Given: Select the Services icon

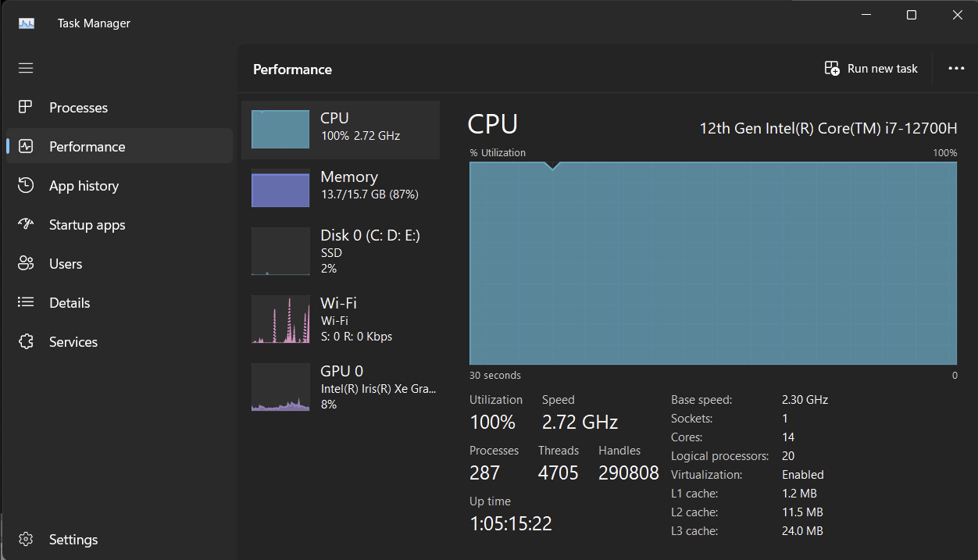Looking at the screenshot, I should click(26, 341).
